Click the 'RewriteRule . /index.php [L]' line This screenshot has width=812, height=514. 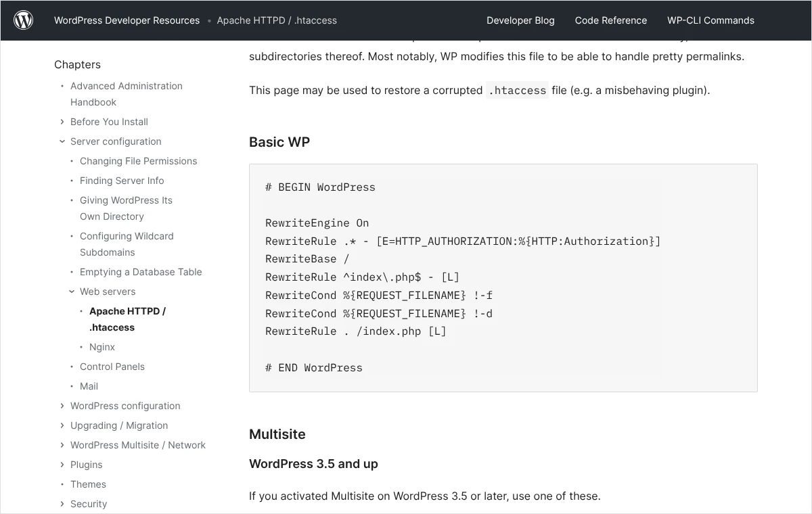356,331
